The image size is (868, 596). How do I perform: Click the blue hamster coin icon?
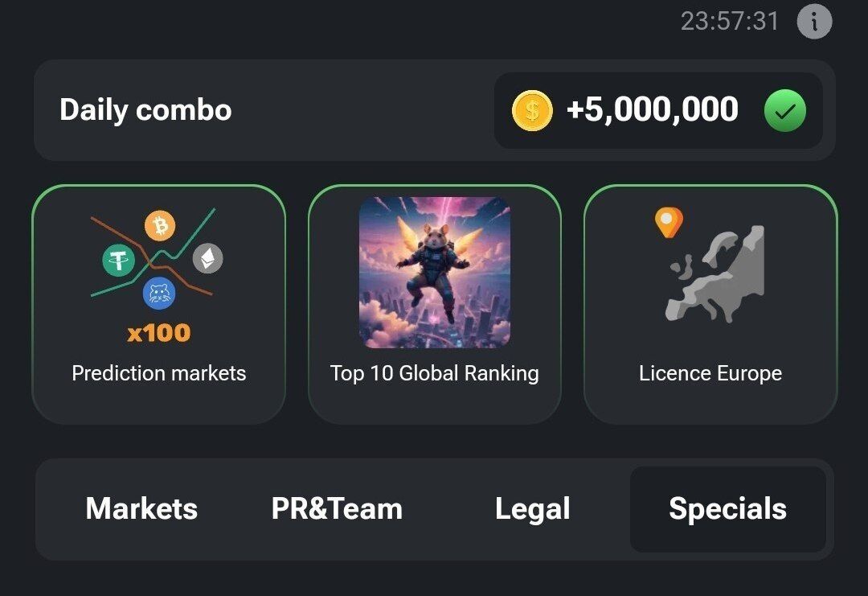click(159, 293)
